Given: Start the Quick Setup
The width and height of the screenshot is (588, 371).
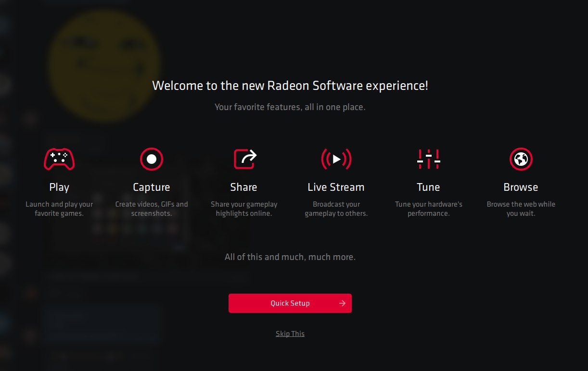Looking at the screenshot, I should coord(290,303).
